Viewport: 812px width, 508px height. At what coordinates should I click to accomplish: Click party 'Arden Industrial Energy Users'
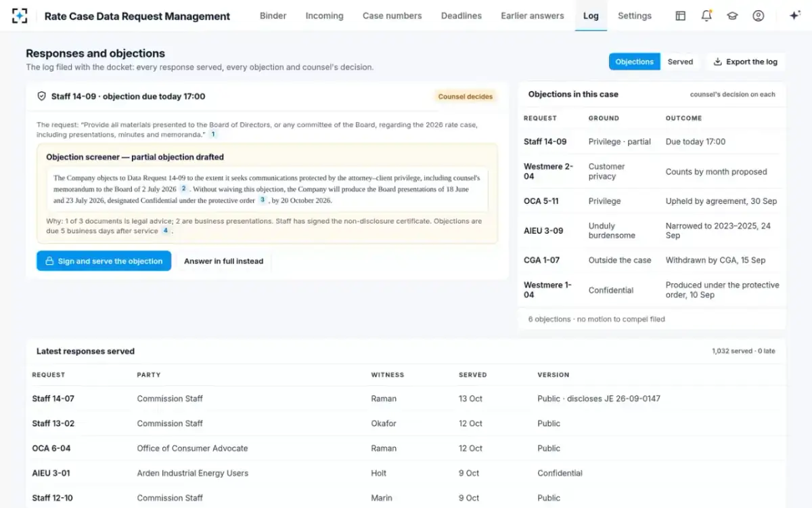coord(193,473)
